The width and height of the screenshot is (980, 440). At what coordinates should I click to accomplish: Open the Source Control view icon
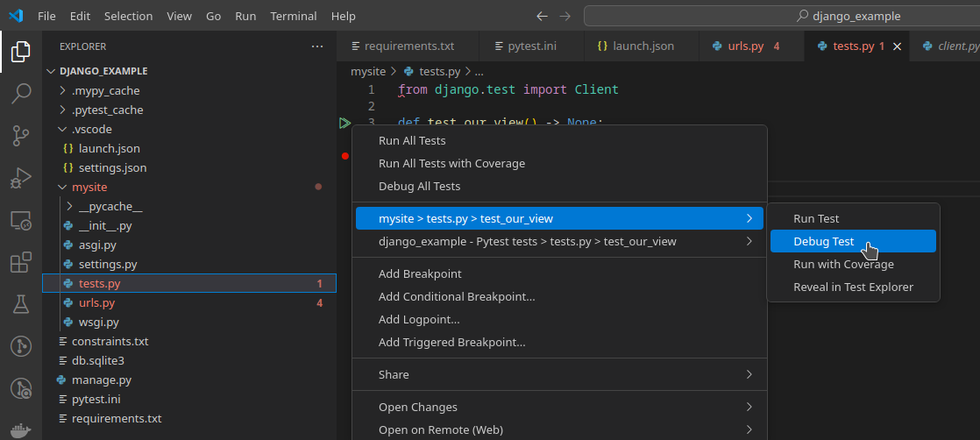(21, 136)
